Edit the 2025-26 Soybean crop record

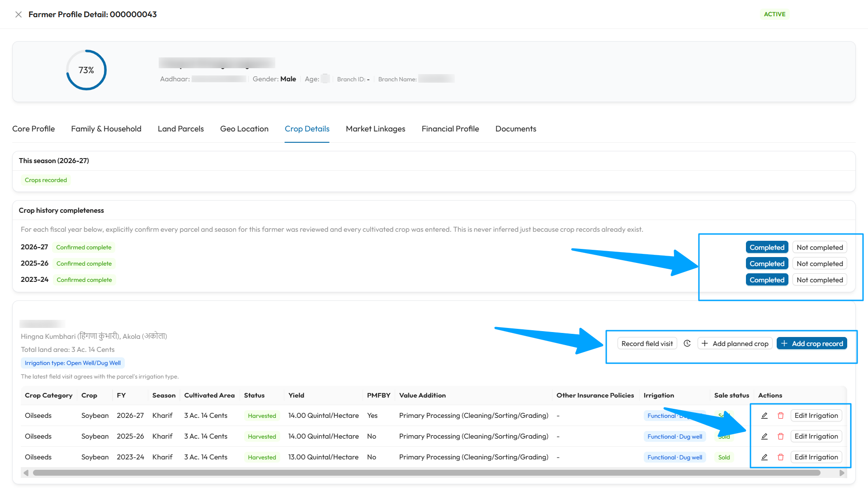[764, 436]
